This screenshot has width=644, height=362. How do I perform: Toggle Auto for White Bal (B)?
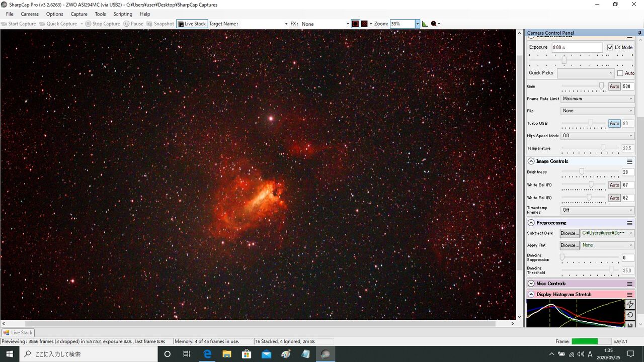614,198
